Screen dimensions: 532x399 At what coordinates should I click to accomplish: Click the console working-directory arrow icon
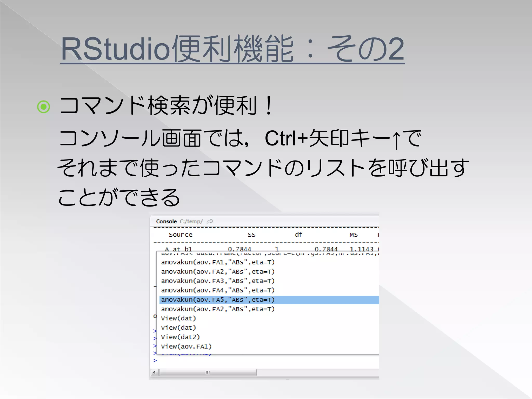click(210, 221)
